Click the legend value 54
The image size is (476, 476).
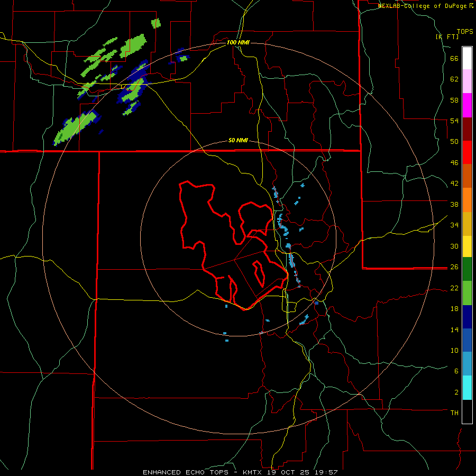[x=454, y=121]
